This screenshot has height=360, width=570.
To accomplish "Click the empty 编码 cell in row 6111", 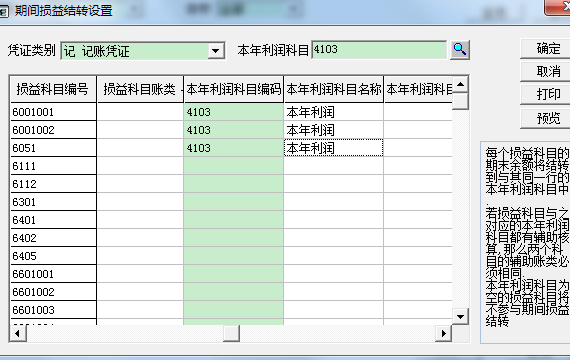I will (234, 166).
